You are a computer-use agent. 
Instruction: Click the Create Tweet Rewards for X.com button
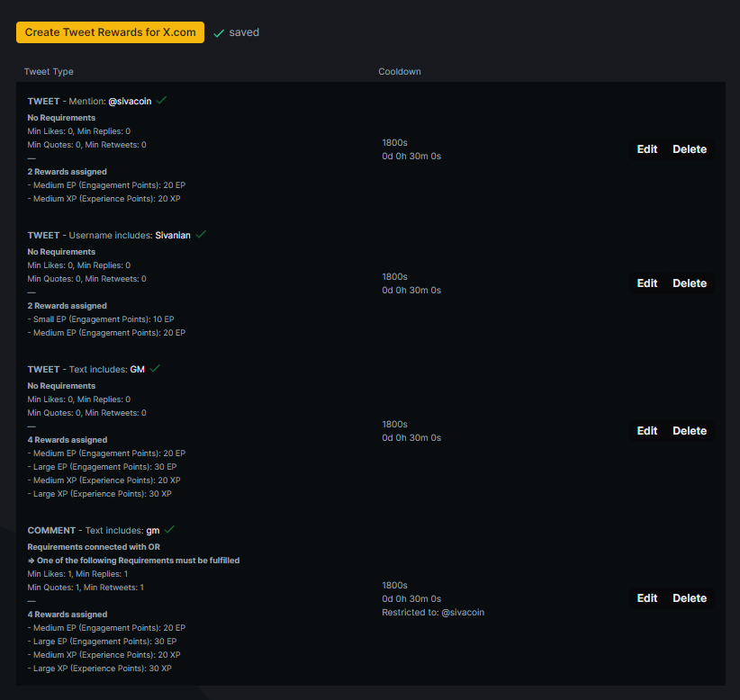pyautogui.click(x=110, y=32)
